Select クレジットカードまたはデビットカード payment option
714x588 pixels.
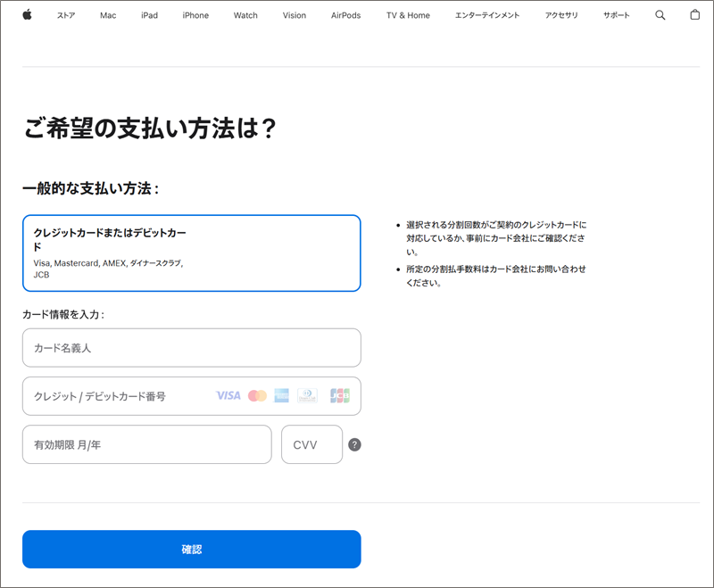[191, 253]
